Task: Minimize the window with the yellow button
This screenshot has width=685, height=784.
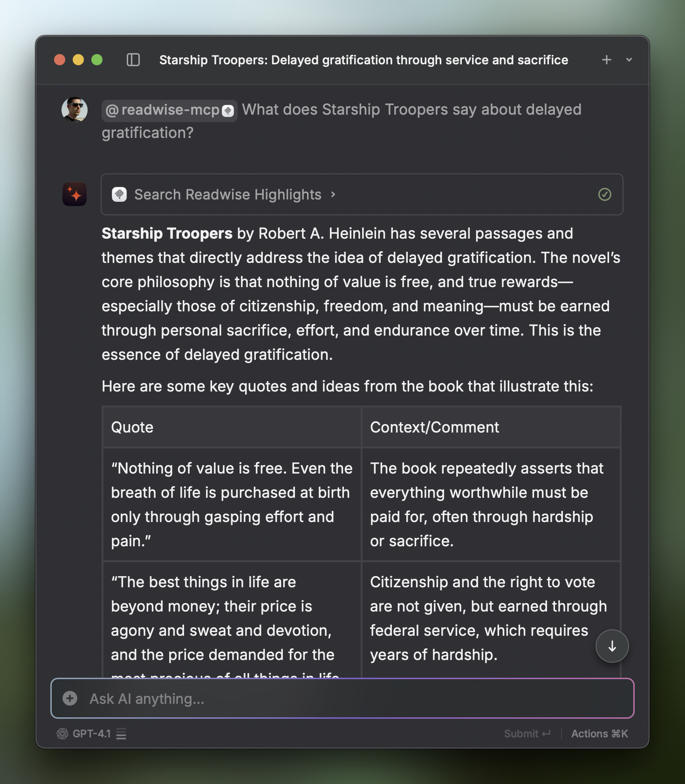Action: 78,60
